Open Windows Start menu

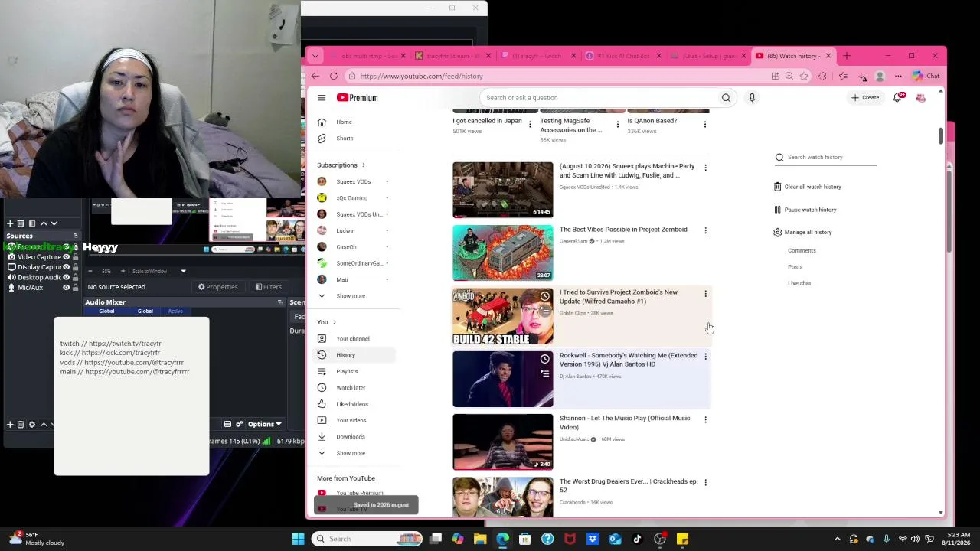(298, 539)
